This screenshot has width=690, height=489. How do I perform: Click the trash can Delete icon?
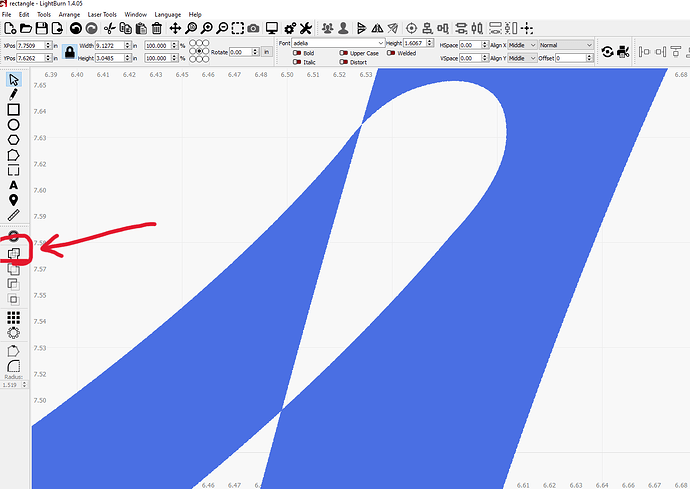[x=156, y=28]
